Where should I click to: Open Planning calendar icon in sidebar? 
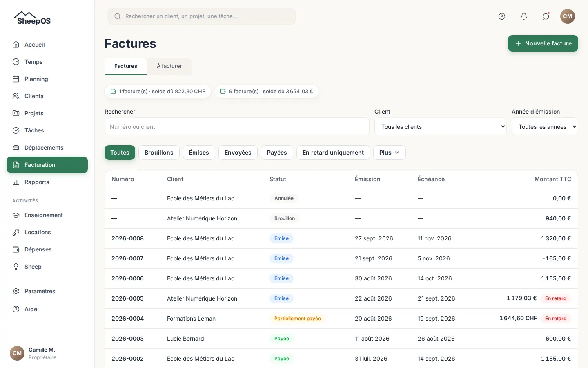[16, 79]
